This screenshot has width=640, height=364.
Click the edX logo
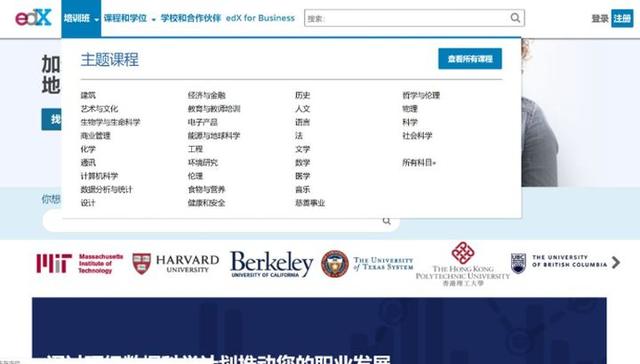(33, 18)
